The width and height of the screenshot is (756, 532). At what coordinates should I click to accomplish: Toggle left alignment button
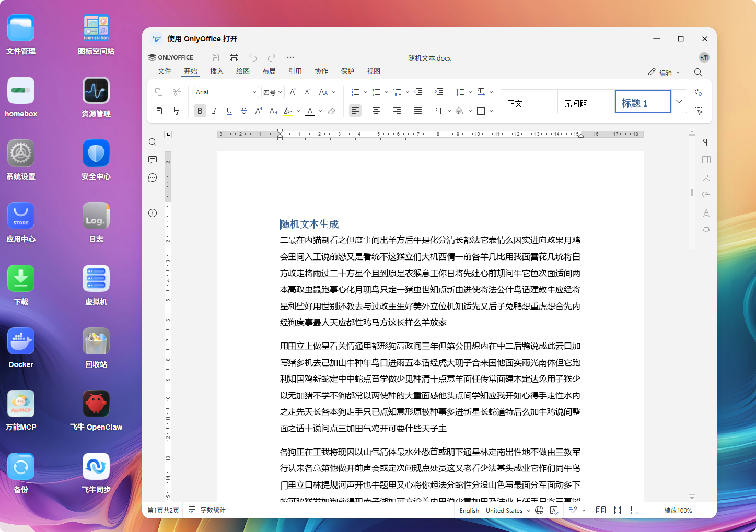355,111
